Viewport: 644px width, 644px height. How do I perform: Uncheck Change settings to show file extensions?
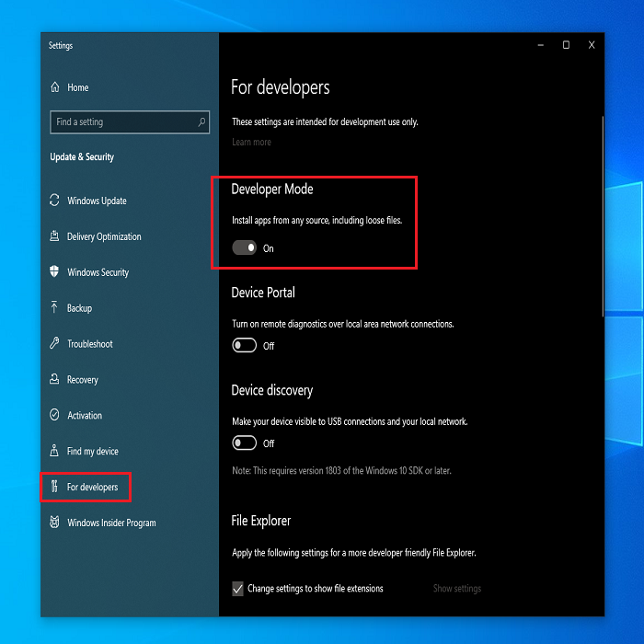tap(237, 589)
